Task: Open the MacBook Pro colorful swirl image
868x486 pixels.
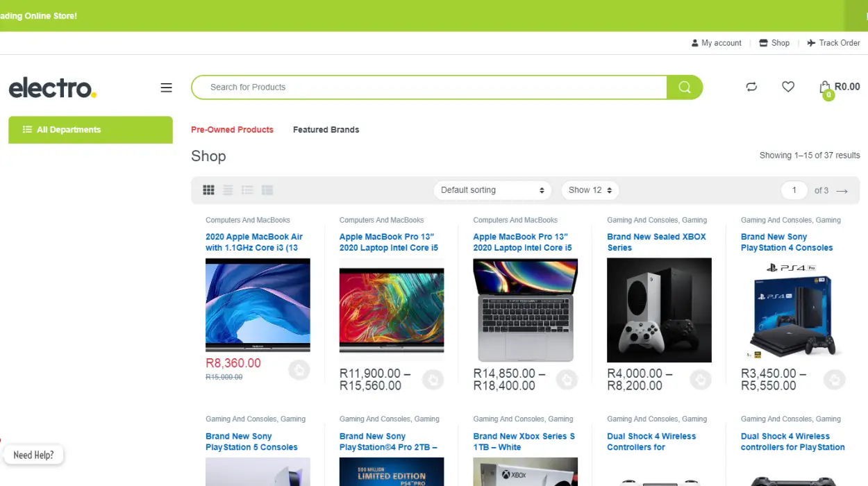Action: [x=392, y=310]
